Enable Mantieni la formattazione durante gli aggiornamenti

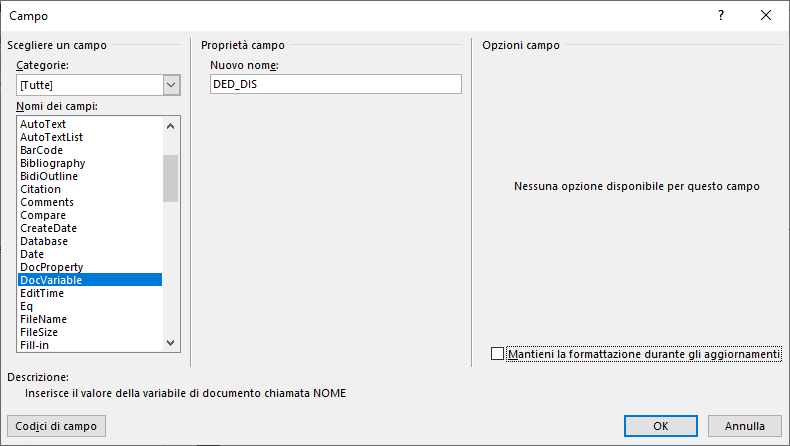click(497, 354)
